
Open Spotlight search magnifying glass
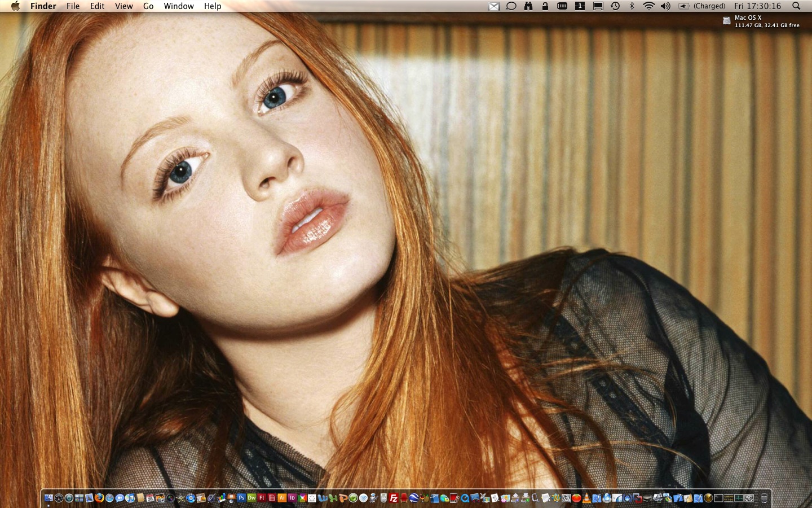coord(796,6)
